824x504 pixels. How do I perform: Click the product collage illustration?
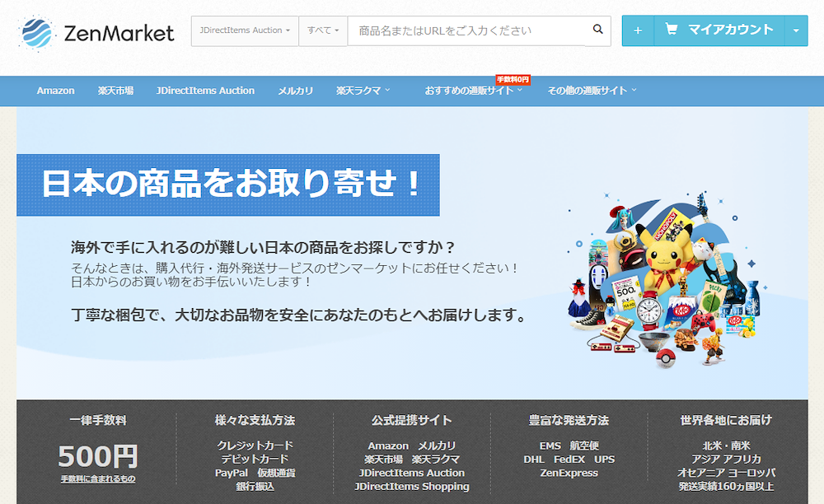click(x=666, y=279)
